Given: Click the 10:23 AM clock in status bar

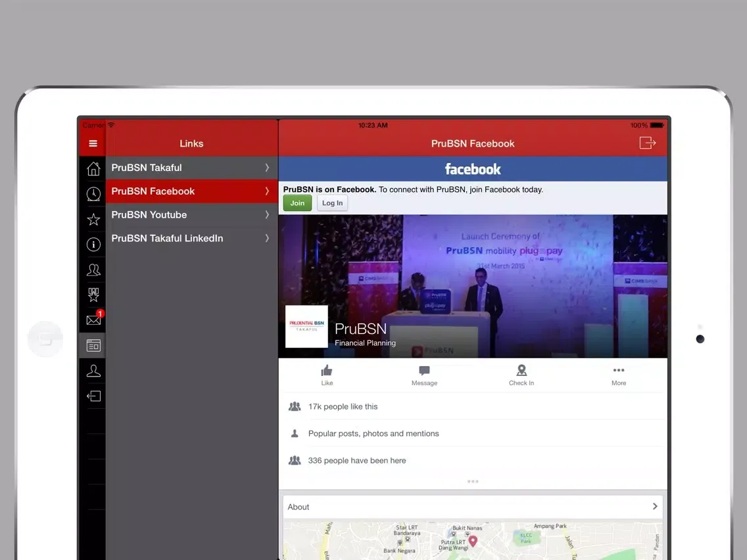Looking at the screenshot, I should point(373,126).
